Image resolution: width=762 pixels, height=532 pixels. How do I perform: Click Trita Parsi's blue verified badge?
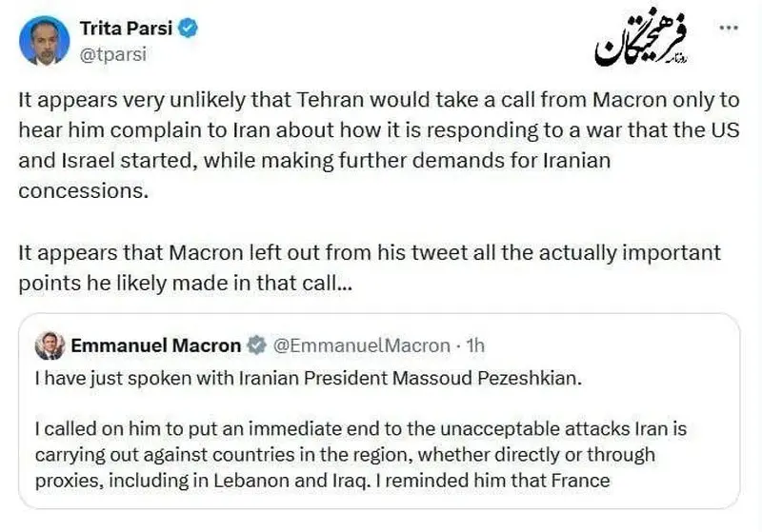190,29
